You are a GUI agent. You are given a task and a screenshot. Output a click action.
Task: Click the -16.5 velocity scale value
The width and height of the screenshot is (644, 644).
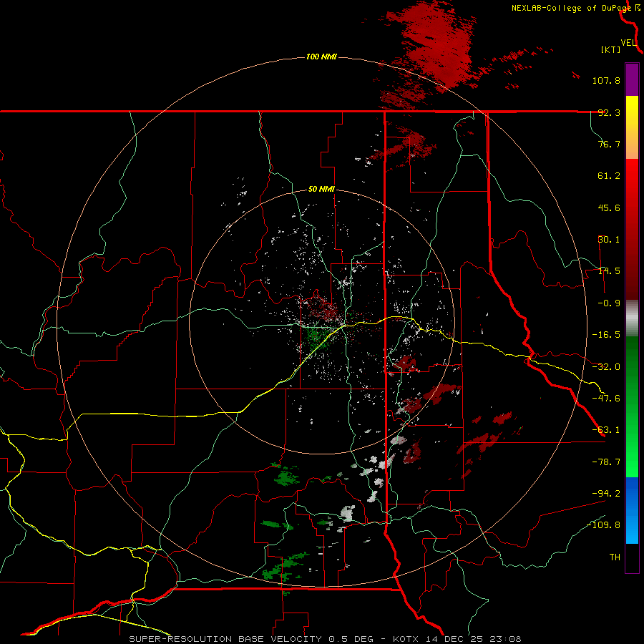click(x=606, y=335)
